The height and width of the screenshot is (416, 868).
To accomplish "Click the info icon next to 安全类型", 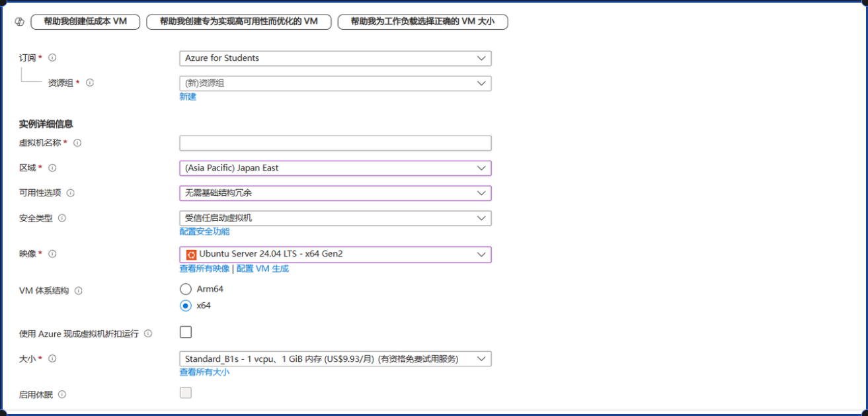I will [62, 218].
